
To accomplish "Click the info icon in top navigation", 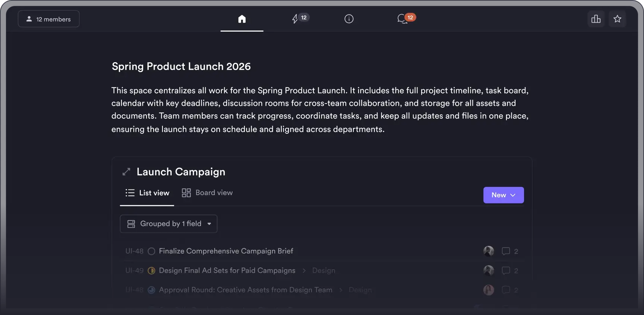I will [x=349, y=19].
